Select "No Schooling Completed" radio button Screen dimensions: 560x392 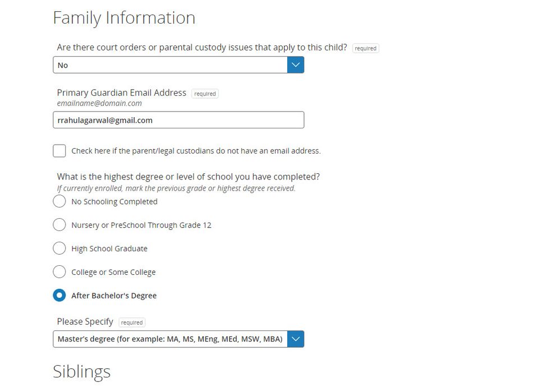tap(59, 201)
